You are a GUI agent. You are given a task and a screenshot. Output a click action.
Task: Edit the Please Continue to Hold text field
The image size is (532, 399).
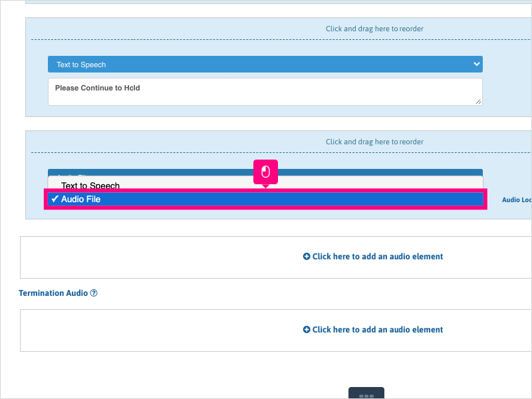point(265,92)
